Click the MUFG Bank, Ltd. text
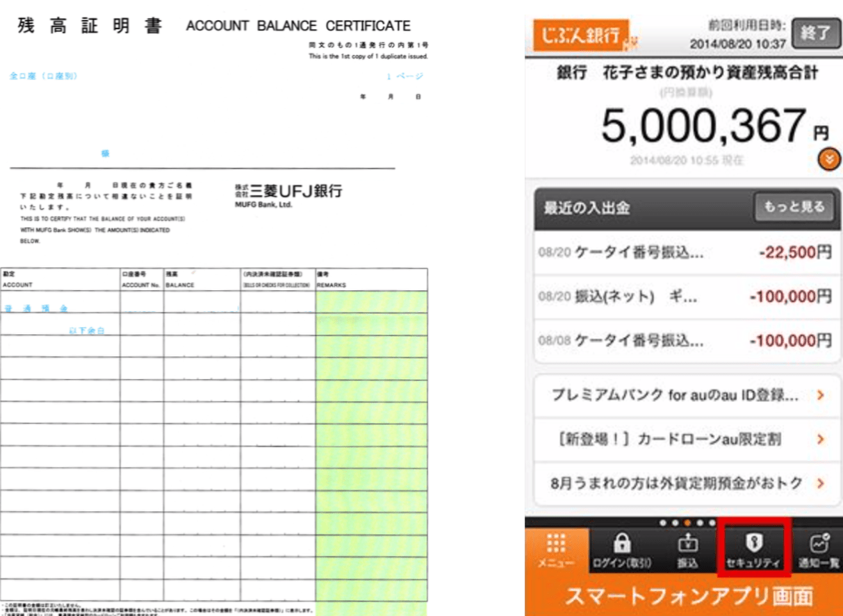The height and width of the screenshot is (616, 843). 263,205
